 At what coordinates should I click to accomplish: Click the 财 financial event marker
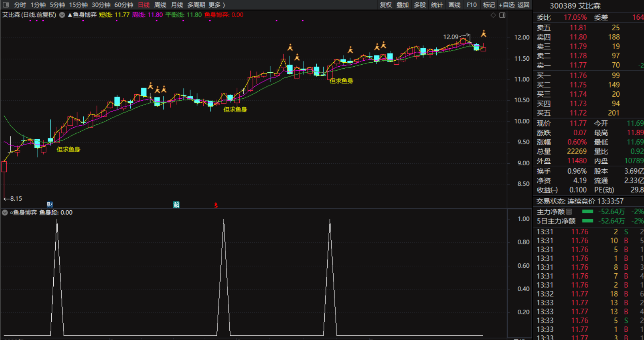click(x=50, y=204)
